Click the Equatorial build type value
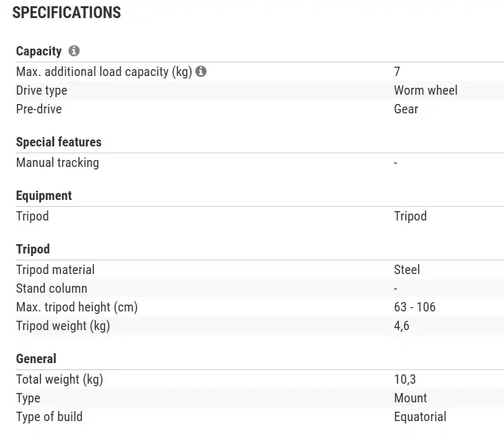The height and width of the screenshot is (436, 504). [420, 417]
